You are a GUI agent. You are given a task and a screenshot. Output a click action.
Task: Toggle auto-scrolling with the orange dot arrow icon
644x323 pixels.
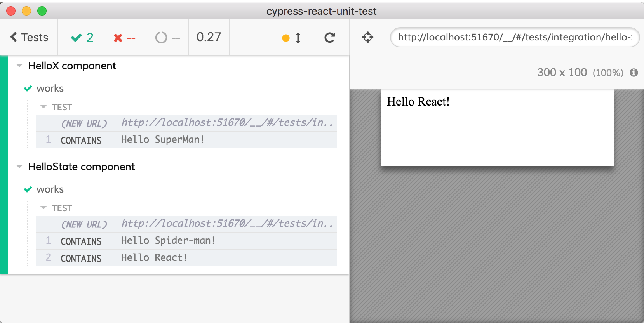(x=291, y=38)
